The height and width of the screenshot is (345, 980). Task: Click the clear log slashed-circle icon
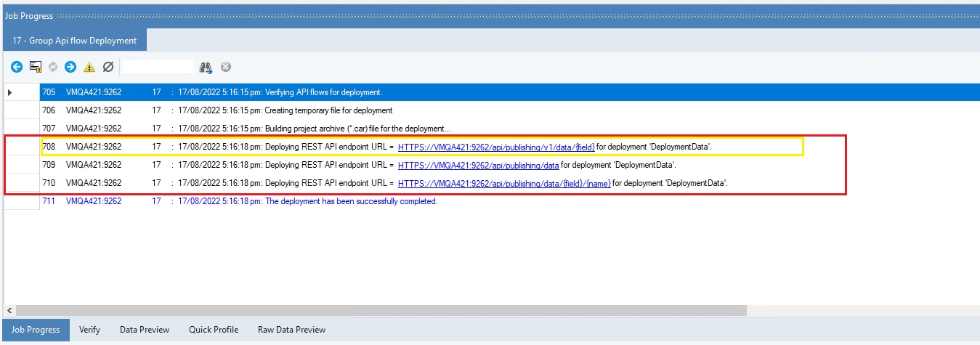(108, 67)
